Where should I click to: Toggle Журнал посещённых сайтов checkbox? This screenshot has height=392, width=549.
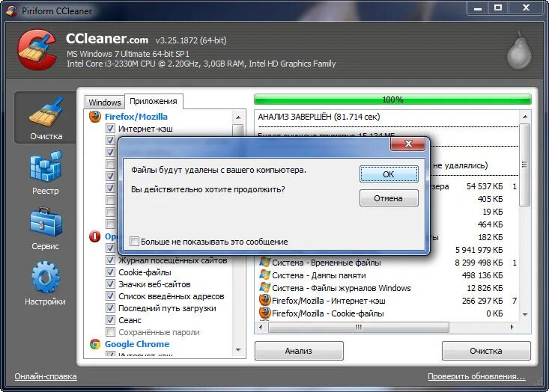(110, 260)
